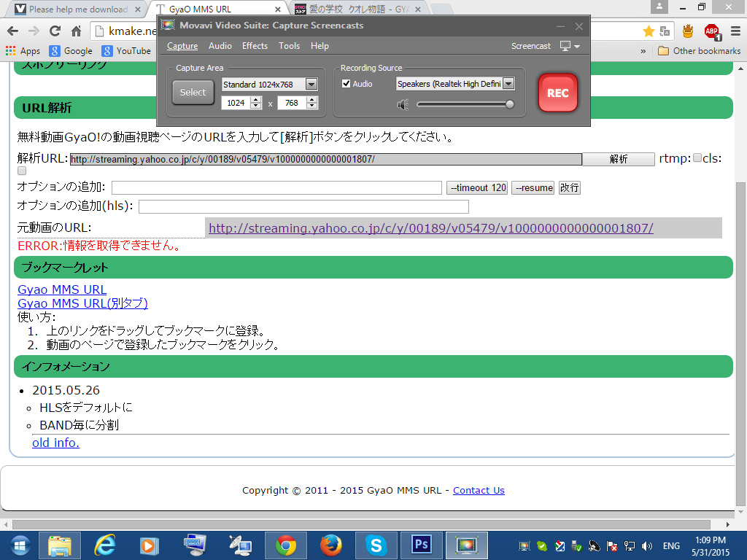Screen dimensions: 747x560
Task: Open the Effects menu in Movavi
Action: [255, 46]
